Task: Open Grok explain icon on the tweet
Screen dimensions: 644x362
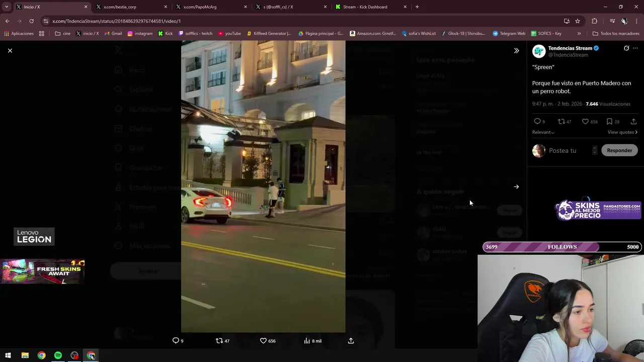Action: coord(626,48)
